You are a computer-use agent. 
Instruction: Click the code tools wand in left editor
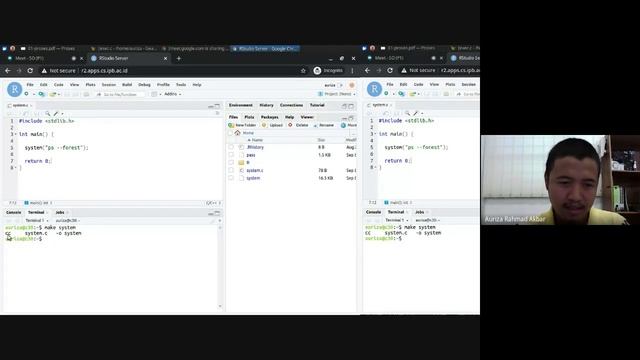[56, 113]
